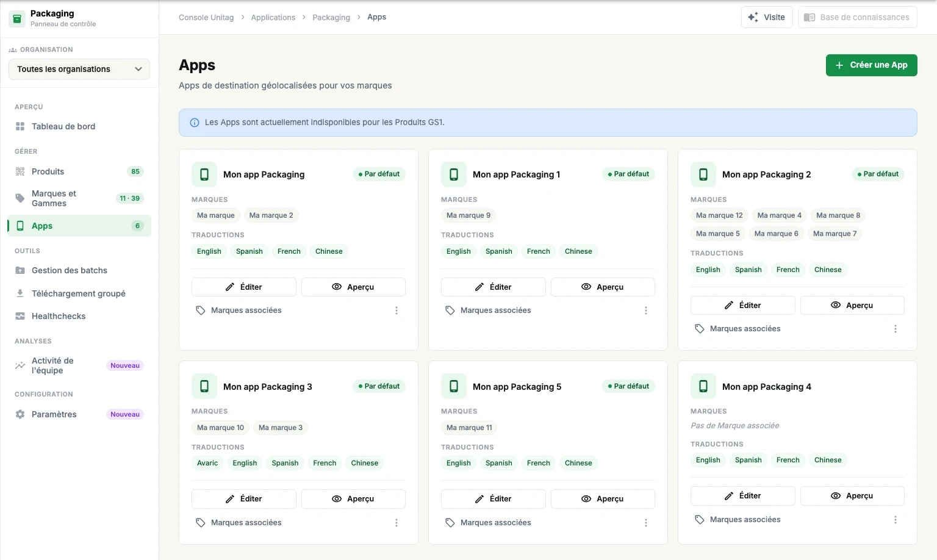937x560 pixels.
Task: Open more options for Mon app Packaging 3
Action: 397,523
